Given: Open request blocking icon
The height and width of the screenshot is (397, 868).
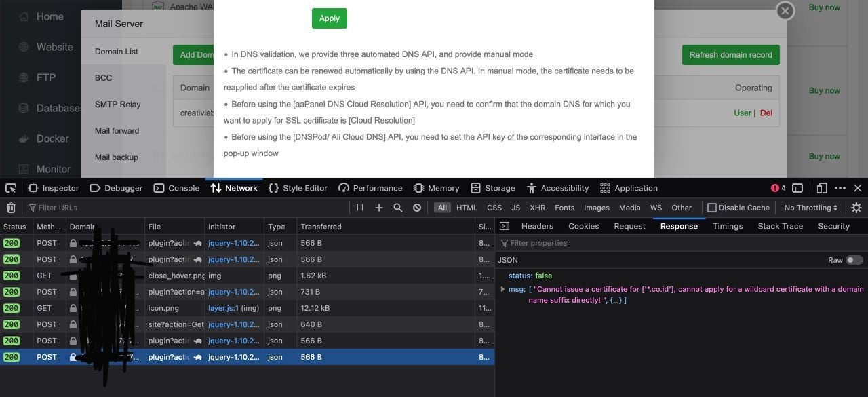Looking at the screenshot, I should pyautogui.click(x=417, y=208).
